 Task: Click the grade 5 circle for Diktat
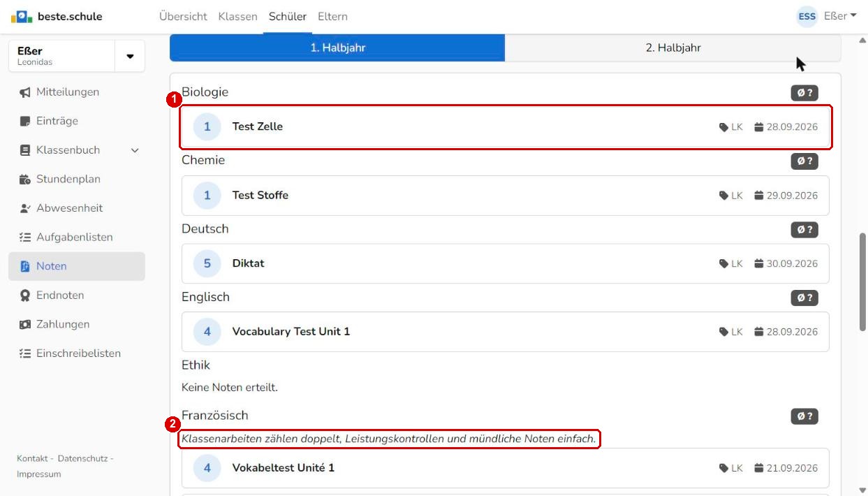point(207,263)
